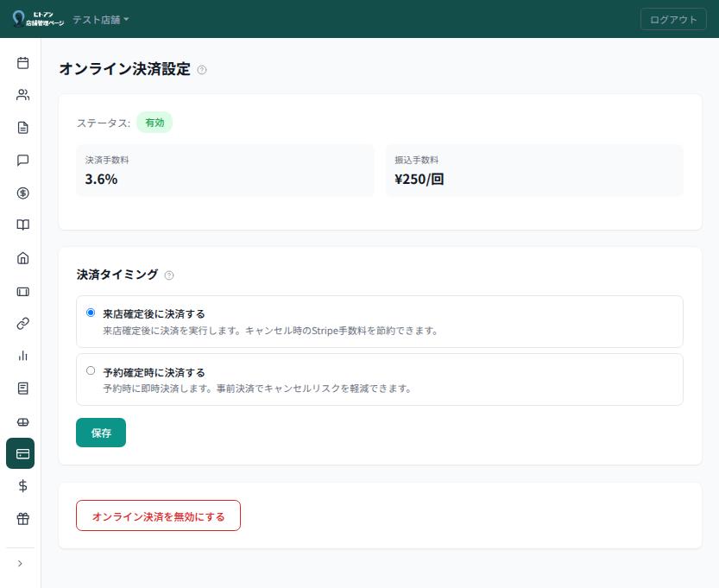Open the bar chart analytics sidebar icon
719x588 pixels.
(22, 356)
